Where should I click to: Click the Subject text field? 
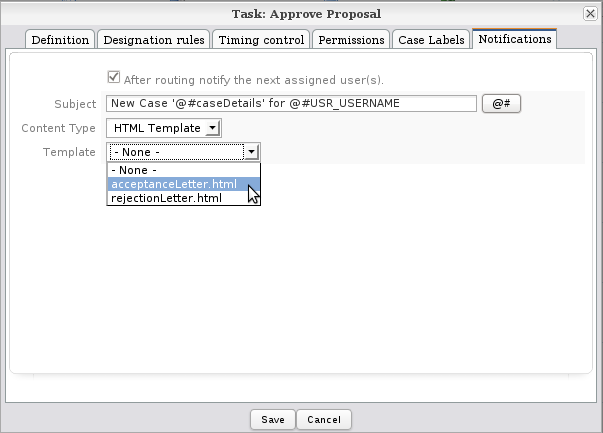(291, 104)
